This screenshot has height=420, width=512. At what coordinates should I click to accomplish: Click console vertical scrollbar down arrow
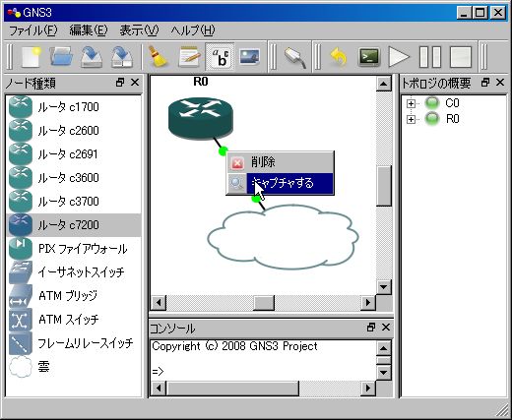[383, 373]
